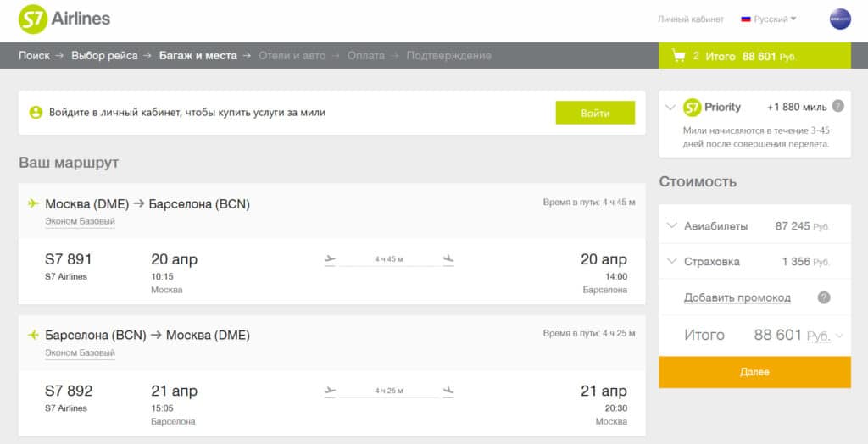868x444 pixels.
Task: Go back to Поиск step
Action: click(34, 56)
